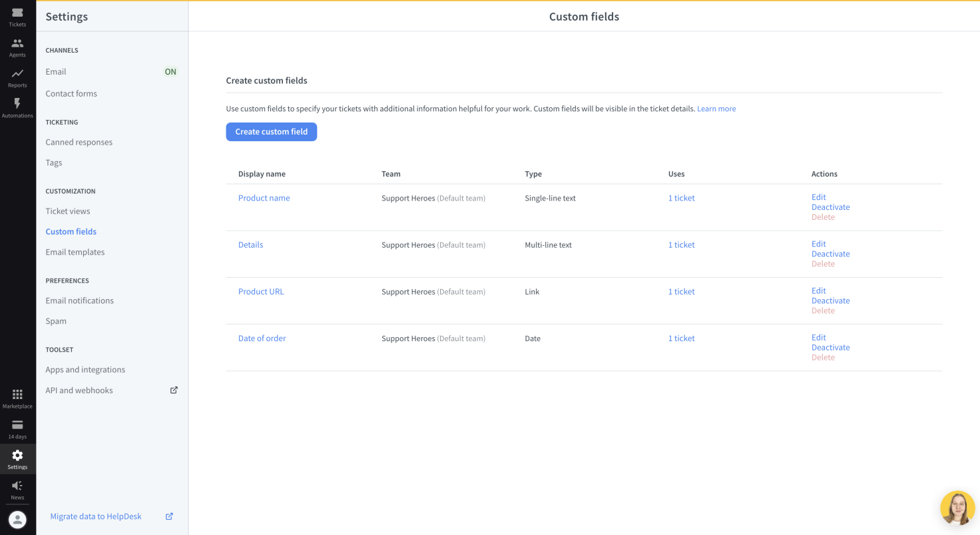
Task: Delete the Details field
Action: pyautogui.click(x=823, y=264)
